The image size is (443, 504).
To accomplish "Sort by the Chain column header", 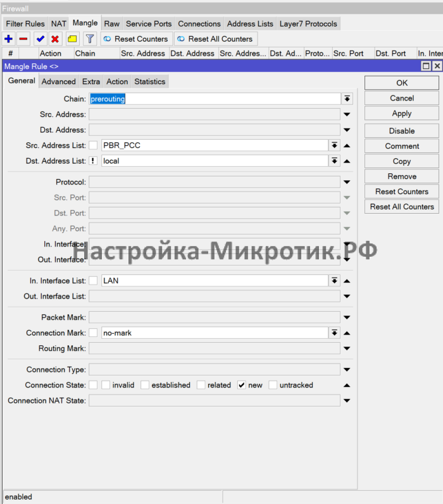I will pyautogui.click(x=97, y=53).
